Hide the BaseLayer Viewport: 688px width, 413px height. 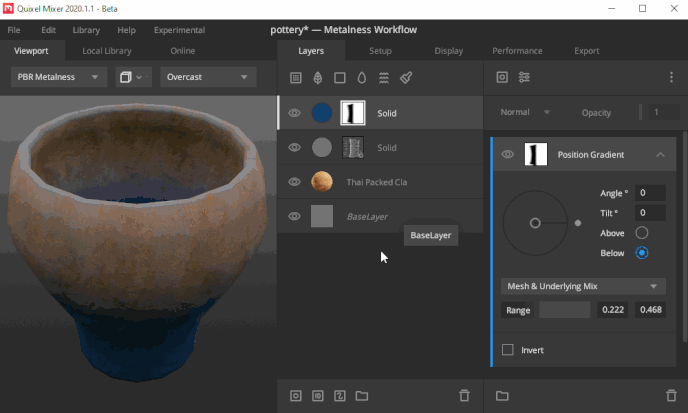coord(294,216)
